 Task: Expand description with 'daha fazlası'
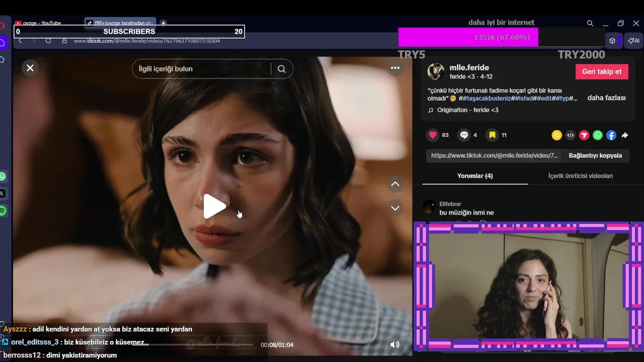[606, 98]
